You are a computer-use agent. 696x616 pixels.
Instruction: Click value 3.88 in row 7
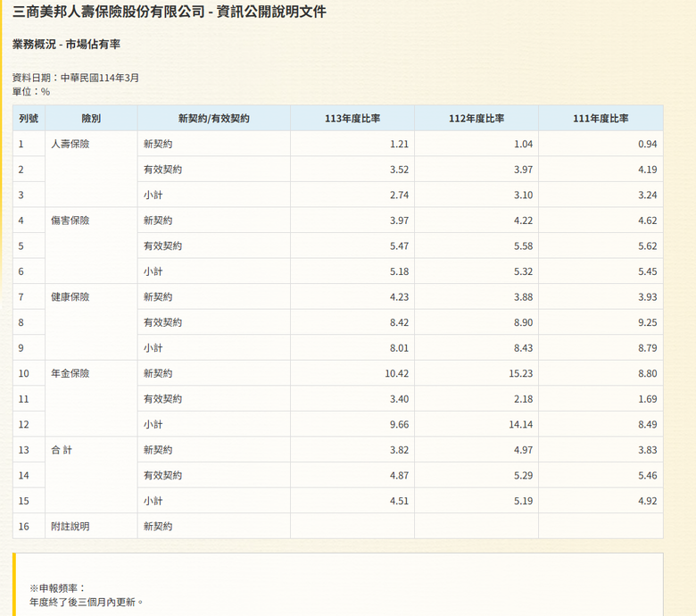click(x=523, y=296)
